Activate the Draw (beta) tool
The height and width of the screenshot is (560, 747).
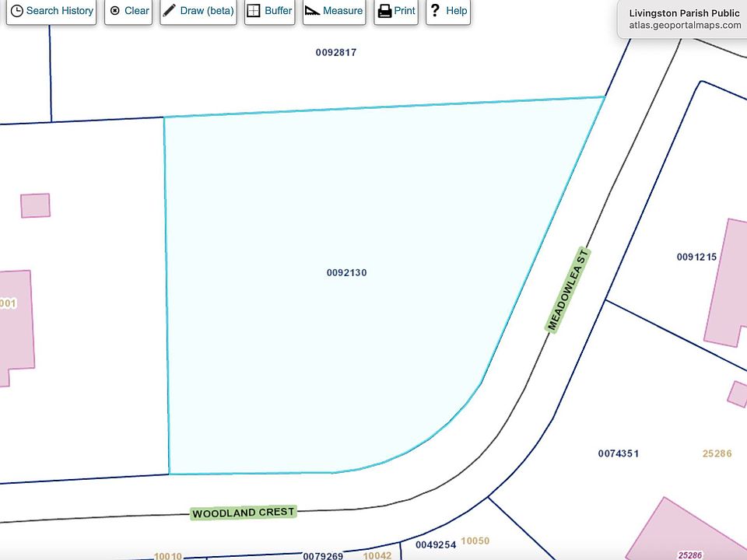(198, 11)
